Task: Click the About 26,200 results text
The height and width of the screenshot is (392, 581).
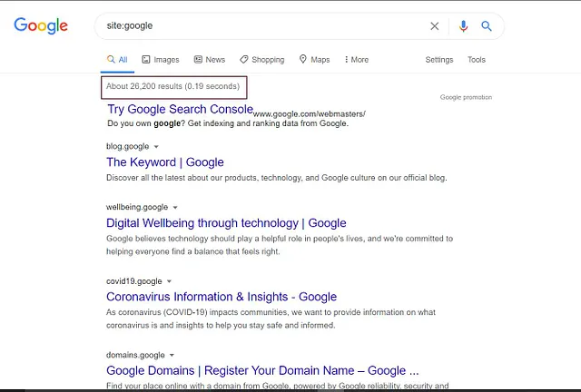Action: [173, 86]
